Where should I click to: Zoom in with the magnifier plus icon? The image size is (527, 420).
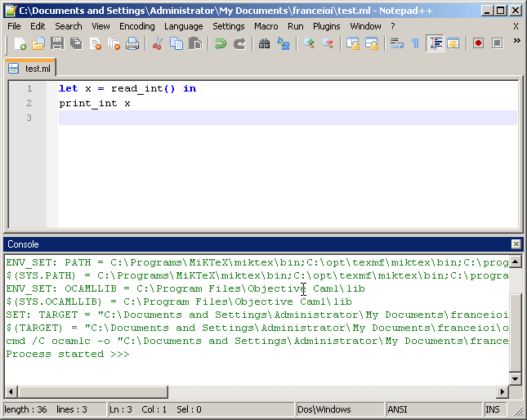[309, 43]
